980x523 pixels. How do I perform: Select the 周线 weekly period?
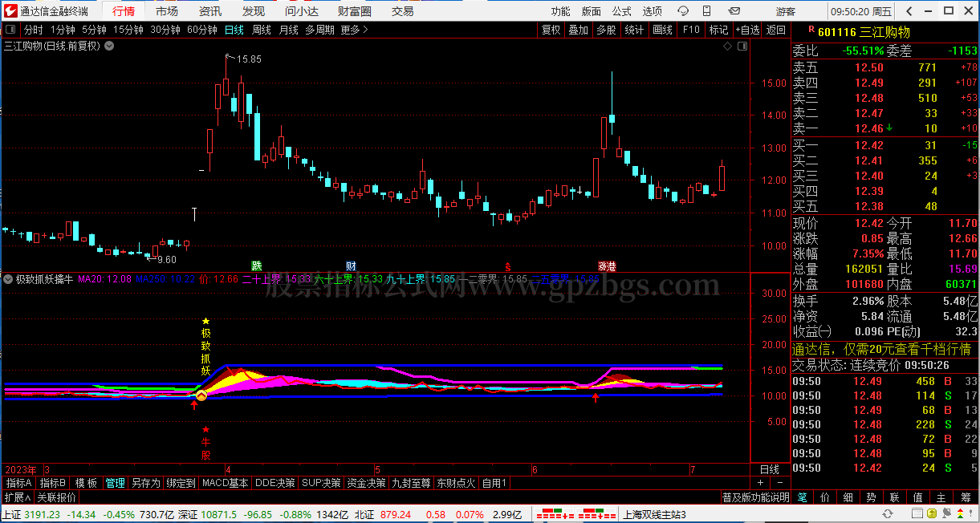pos(262,30)
